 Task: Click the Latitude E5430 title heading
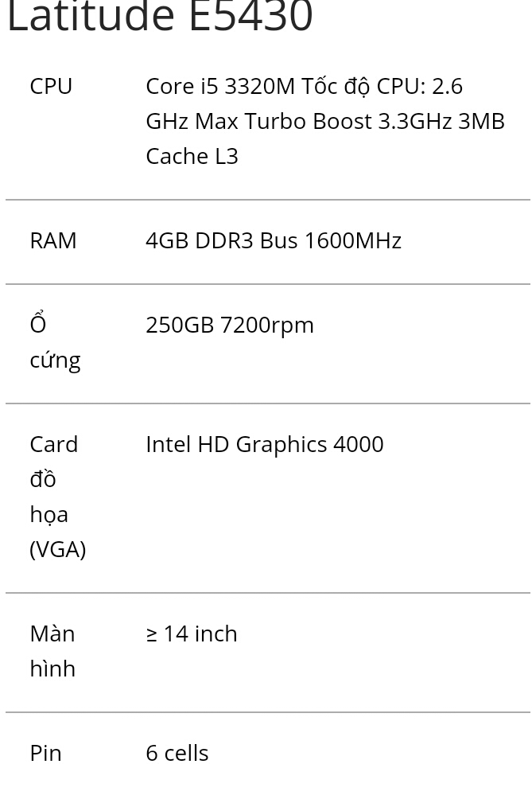[160, 15]
